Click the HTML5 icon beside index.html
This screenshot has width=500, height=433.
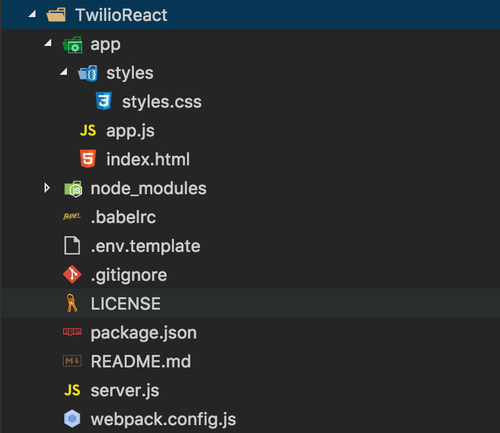click(x=88, y=159)
